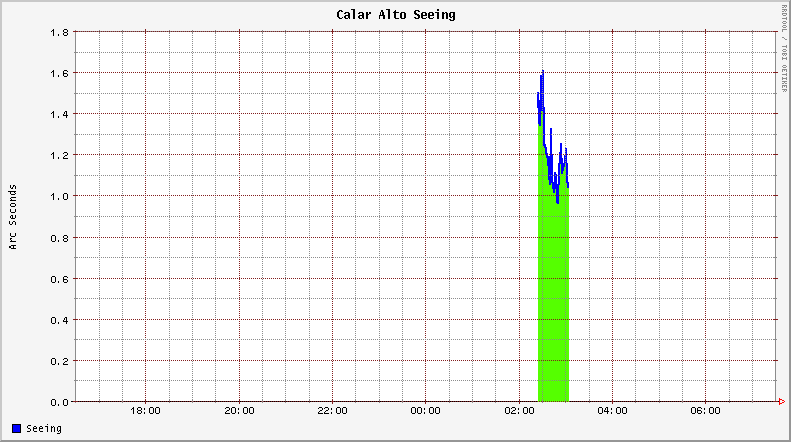Click the highest blue peak near 1.6
The height and width of the screenshot is (442, 791).
[542, 72]
